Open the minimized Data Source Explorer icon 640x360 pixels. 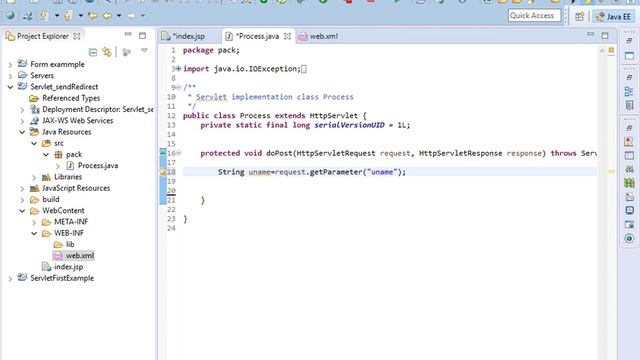[629, 183]
